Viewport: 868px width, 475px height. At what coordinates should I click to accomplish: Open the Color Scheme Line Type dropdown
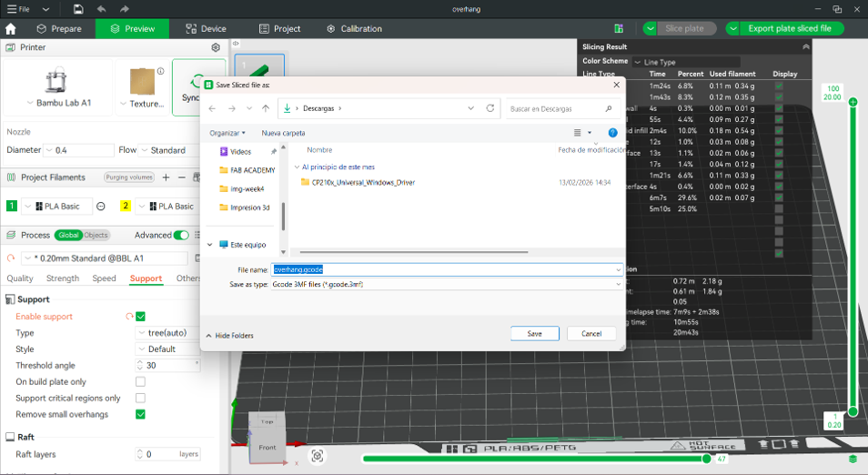point(686,62)
